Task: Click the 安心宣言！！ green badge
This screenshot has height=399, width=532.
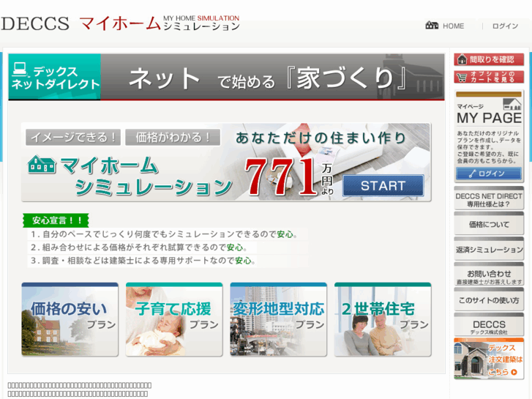Action: (x=56, y=220)
